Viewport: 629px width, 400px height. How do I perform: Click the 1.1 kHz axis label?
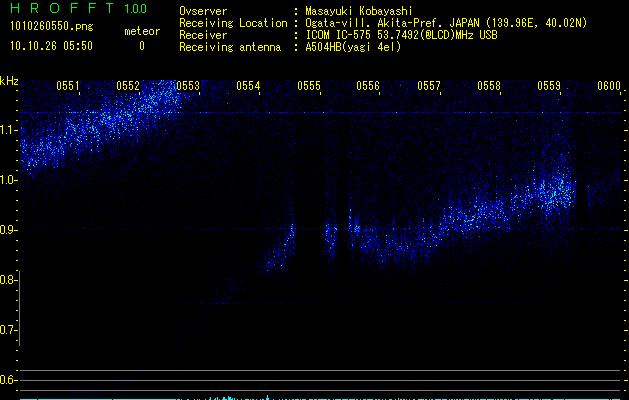point(7,130)
